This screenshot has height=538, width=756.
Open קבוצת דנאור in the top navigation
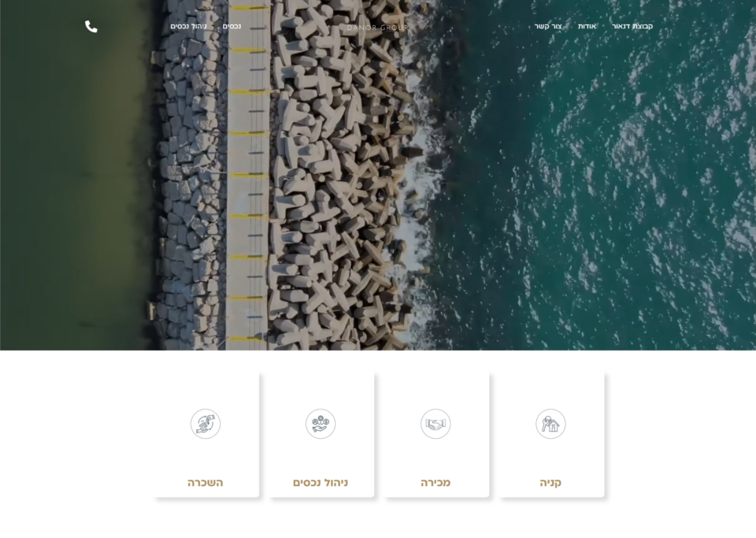pos(632,27)
